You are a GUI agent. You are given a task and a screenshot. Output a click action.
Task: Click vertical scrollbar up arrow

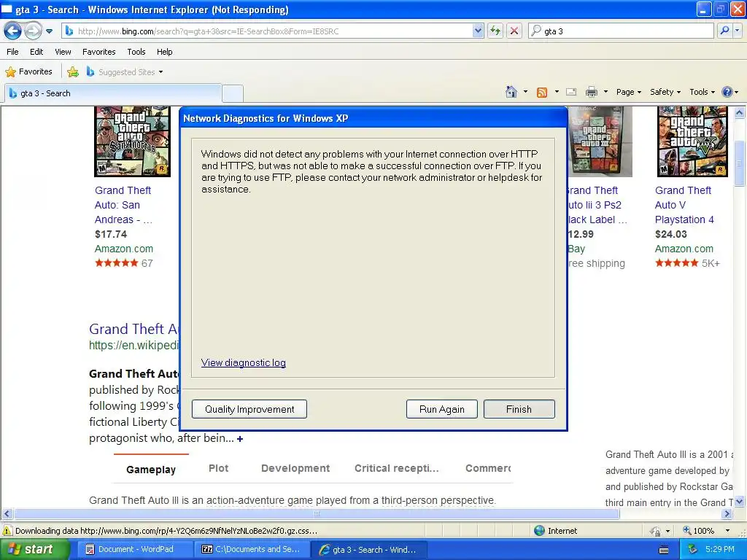pyautogui.click(x=740, y=113)
